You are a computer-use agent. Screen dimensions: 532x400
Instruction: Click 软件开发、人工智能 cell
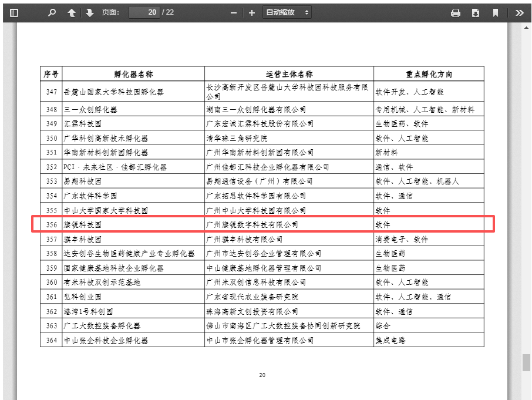click(429, 92)
